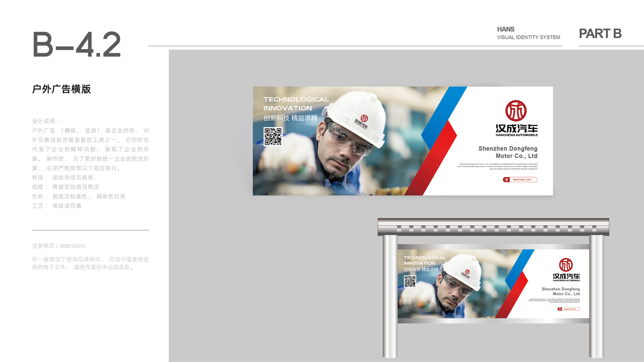Click the "HANS" header text

tap(506, 29)
